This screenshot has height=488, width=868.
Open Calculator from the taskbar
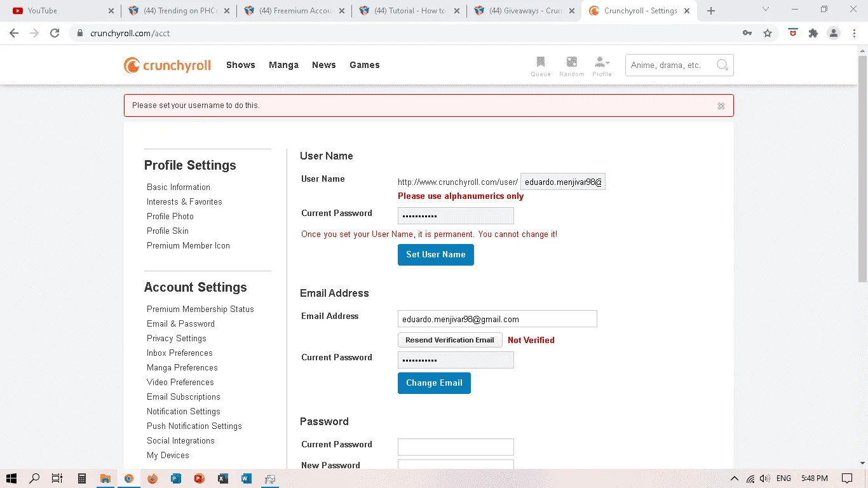[82, 478]
